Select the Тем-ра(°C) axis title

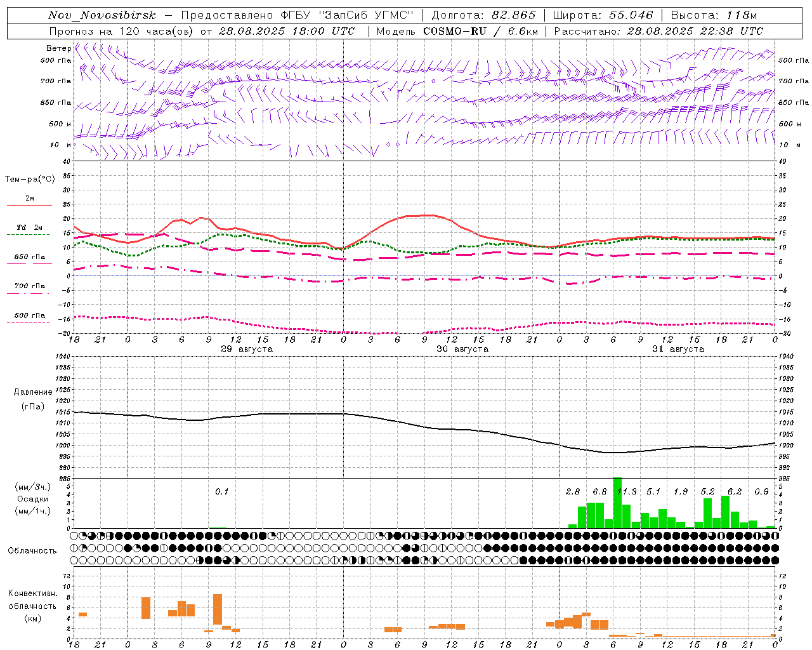click(x=30, y=180)
